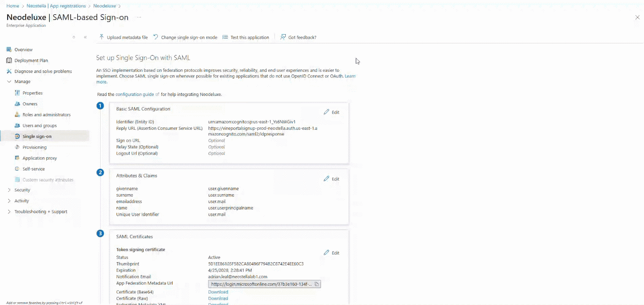
Task: Click the Self-service icon
Action: coord(17,169)
